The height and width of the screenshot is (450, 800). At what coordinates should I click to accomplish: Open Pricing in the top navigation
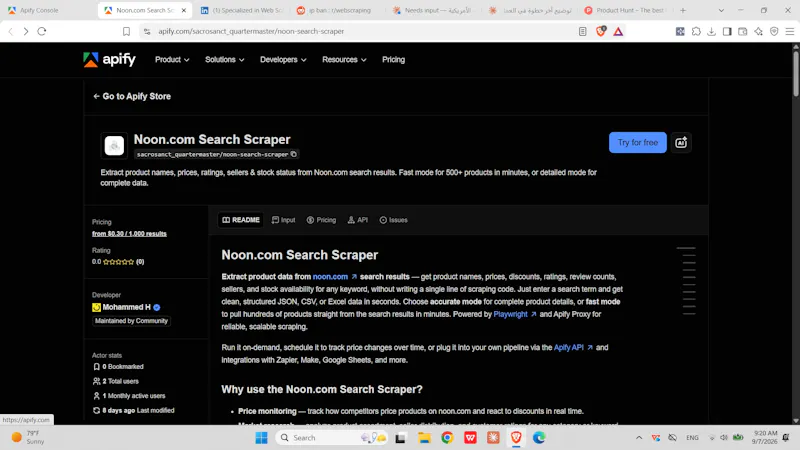pos(393,60)
